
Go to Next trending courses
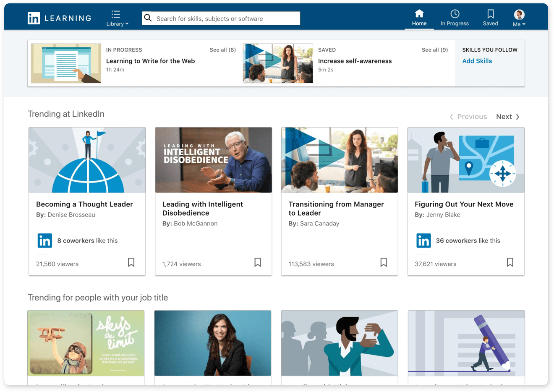(x=507, y=117)
